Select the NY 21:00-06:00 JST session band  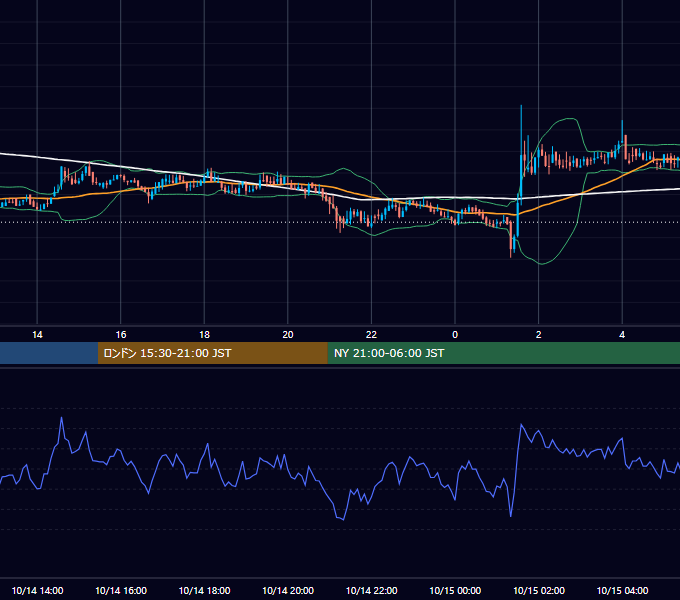pyautogui.click(x=503, y=353)
